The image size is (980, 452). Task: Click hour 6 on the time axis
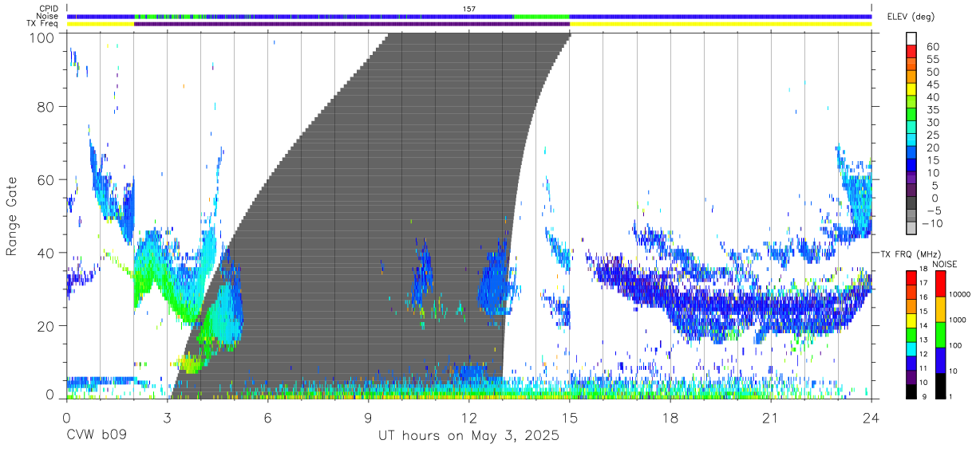click(x=268, y=419)
